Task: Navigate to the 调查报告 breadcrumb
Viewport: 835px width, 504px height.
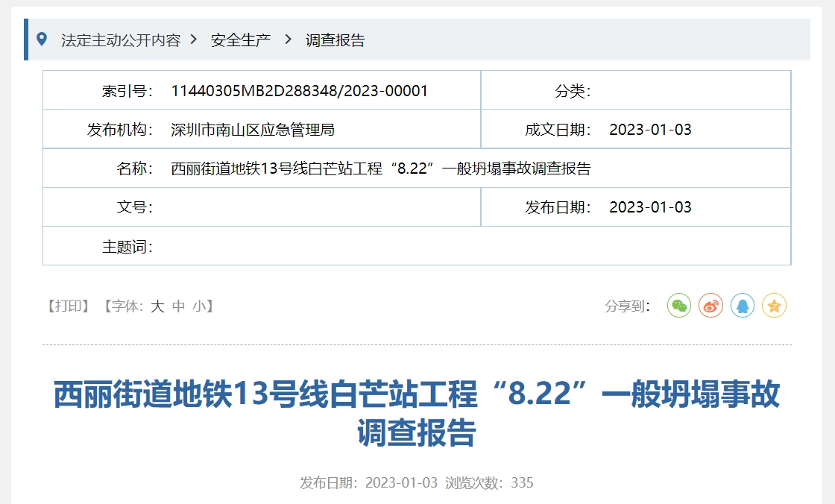Action: (335, 40)
